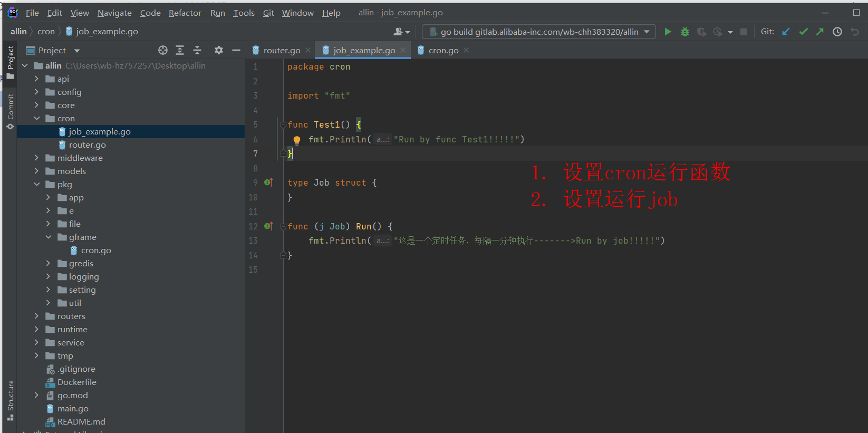Open the Refactor menu
Image resolution: width=868 pixels, height=433 pixels.
click(x=185, y=13)
